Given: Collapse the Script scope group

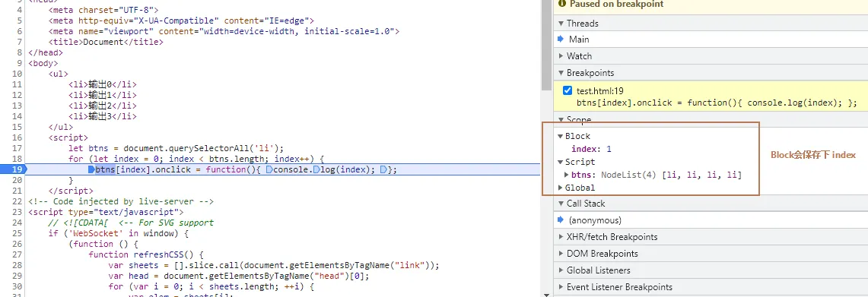Looking at the screenshot, I should [560, 162].
